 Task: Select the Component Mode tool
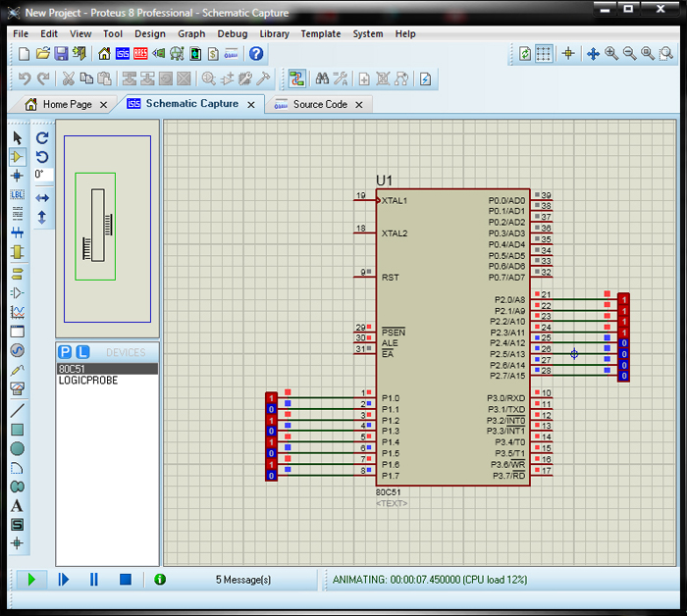pos(17,157)
